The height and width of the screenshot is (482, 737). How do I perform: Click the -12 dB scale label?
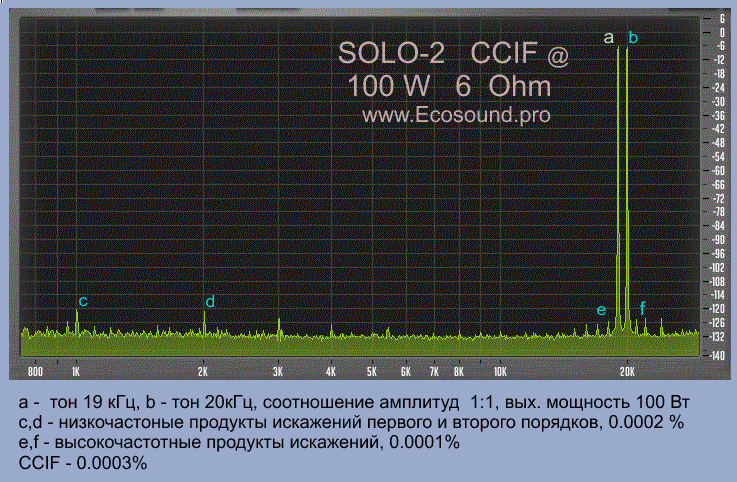[x=719, y=60]
